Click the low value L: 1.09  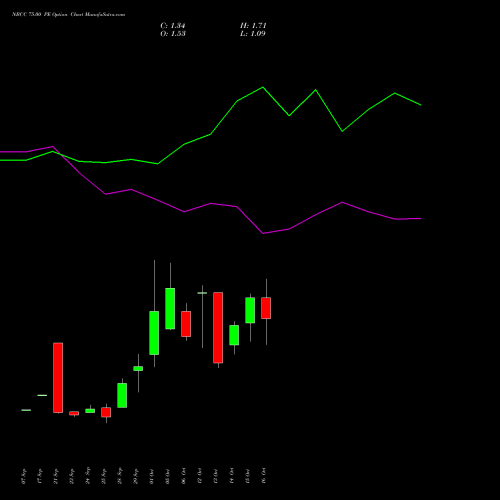[x=253, y=34]
